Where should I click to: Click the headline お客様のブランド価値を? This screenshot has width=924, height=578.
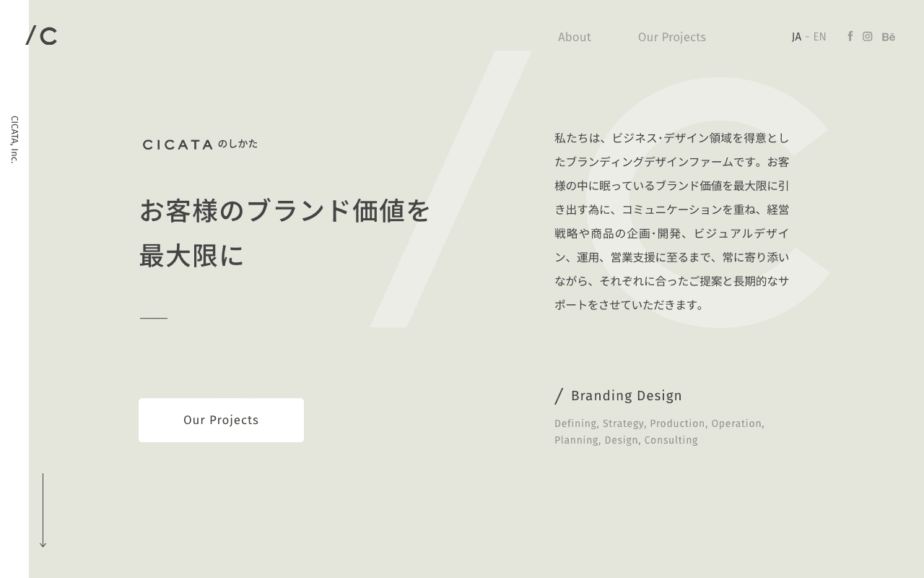tap(284, 211)
